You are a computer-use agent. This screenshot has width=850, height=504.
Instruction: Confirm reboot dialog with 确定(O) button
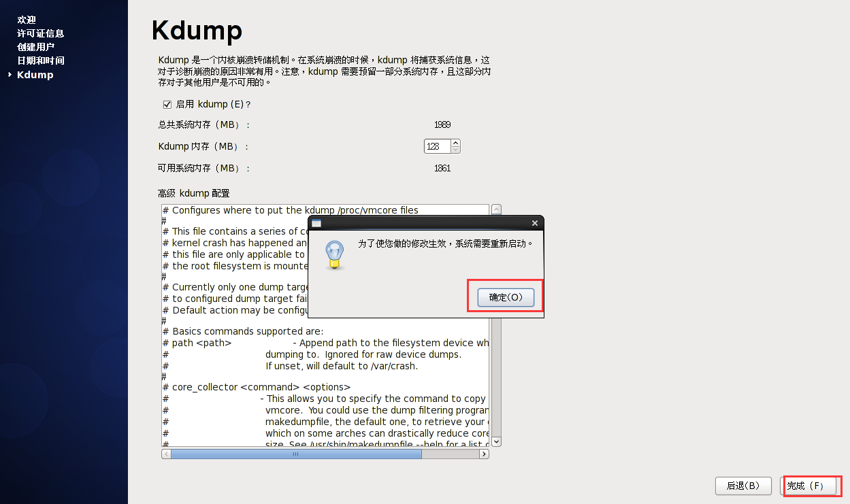click(x=506, y=297)
